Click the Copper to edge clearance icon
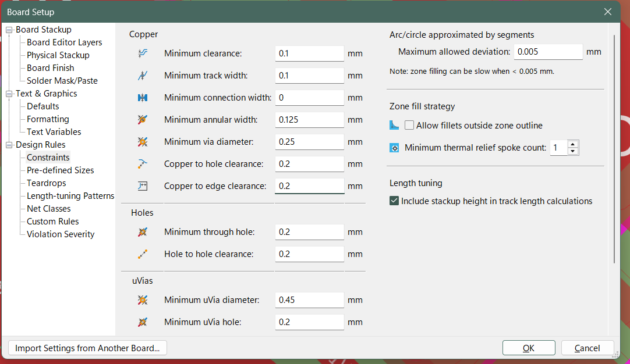The height and width of the screenshot is (364, 630). (143, 186)
